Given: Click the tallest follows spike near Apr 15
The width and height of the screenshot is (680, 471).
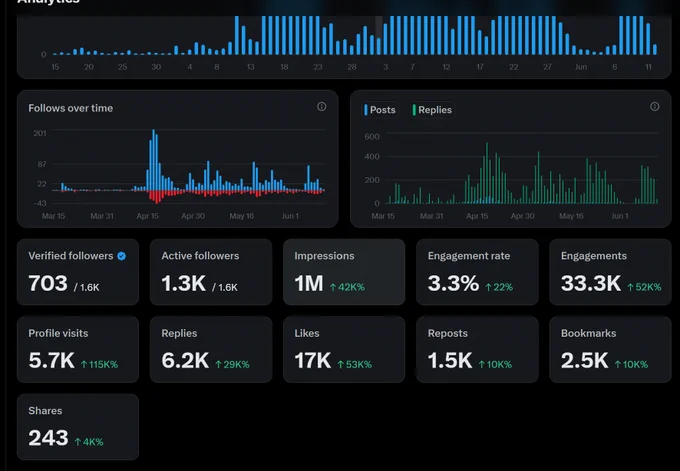Looking at the screenshot, I should tap(153, 160).
